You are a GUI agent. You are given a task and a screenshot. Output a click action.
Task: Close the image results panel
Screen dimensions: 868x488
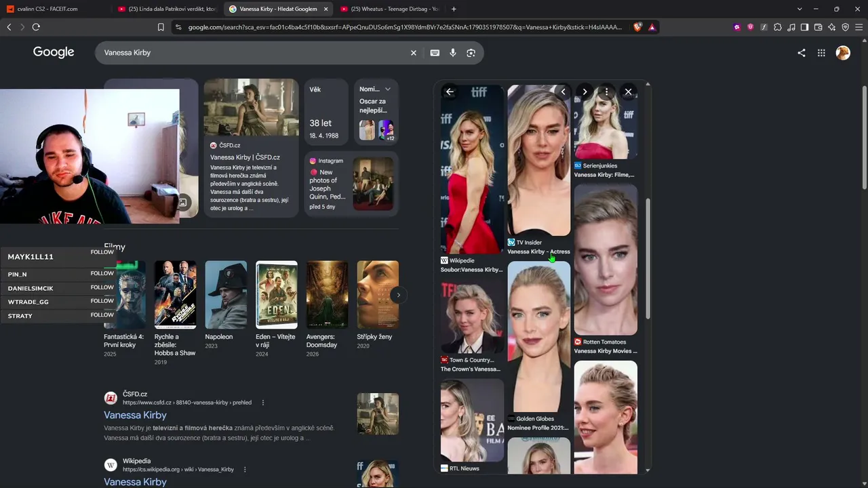coord(628,91)
